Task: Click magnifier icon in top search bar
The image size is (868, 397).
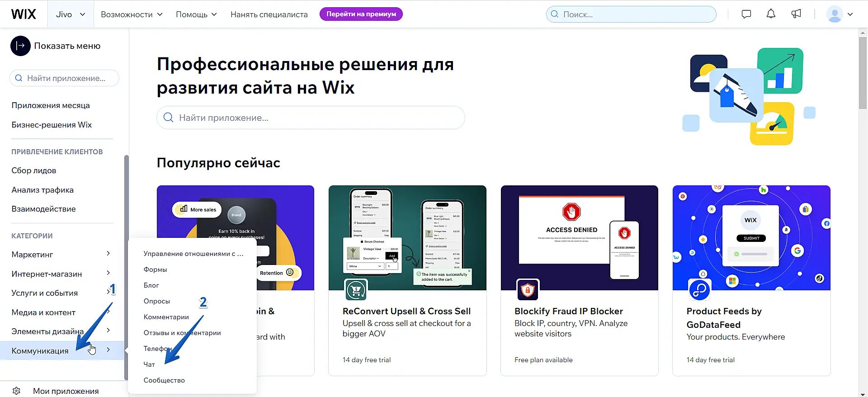Action: click(x=555, y=14)
